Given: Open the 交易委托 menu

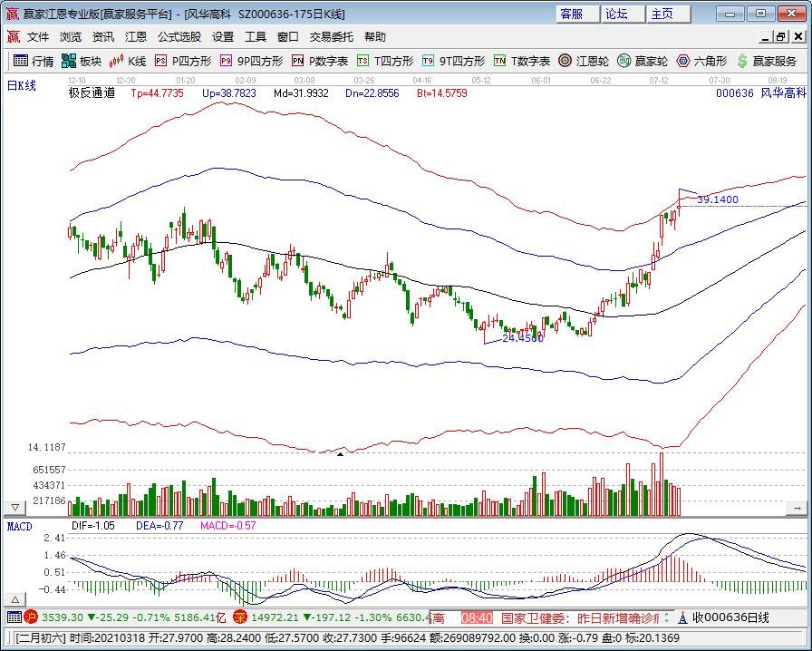Looking at the screenshot, I should coord(332,37).
